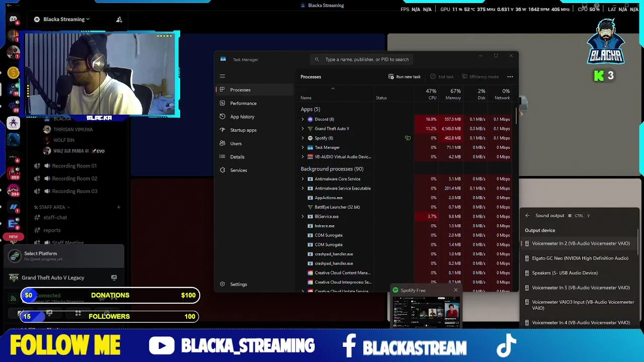
Task: Click the plus icon to add channel in STAFF AREA
Action: (x=118, y=207)
